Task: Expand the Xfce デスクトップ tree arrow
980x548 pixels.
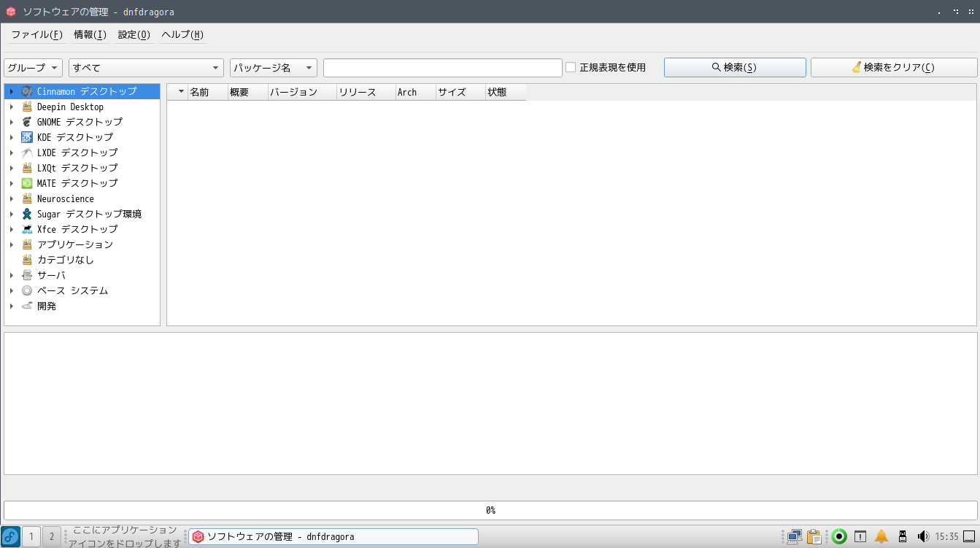Action: coord(12,229)
